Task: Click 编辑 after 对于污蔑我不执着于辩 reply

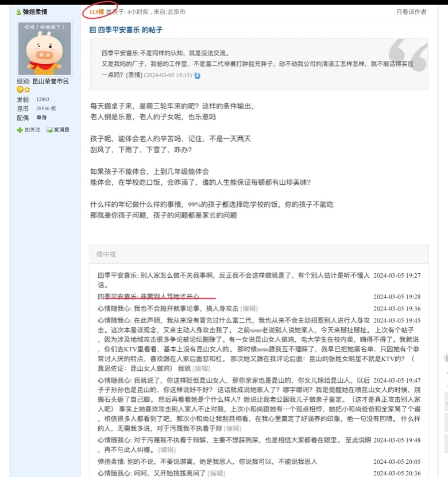Action: pos(232,428)
